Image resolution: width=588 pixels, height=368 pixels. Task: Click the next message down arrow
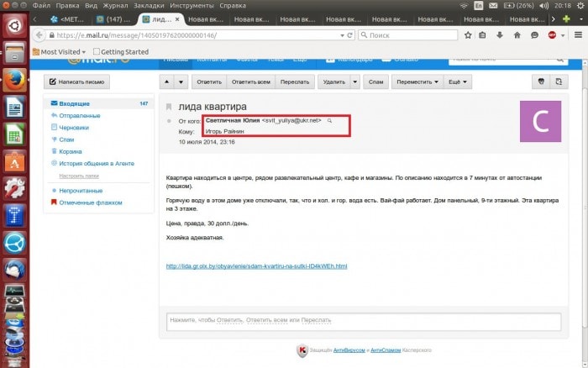pyautogui.click(x=181, y=82)
